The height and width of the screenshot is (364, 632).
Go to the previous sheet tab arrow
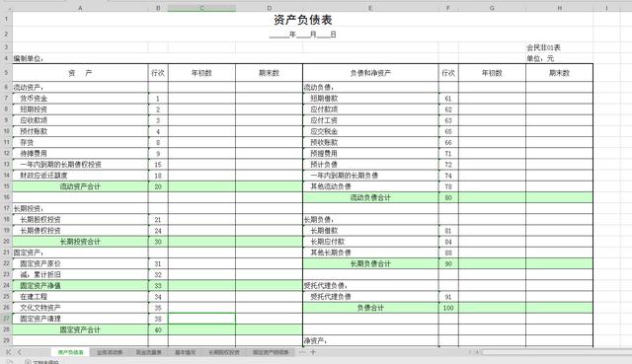[19, 352]
